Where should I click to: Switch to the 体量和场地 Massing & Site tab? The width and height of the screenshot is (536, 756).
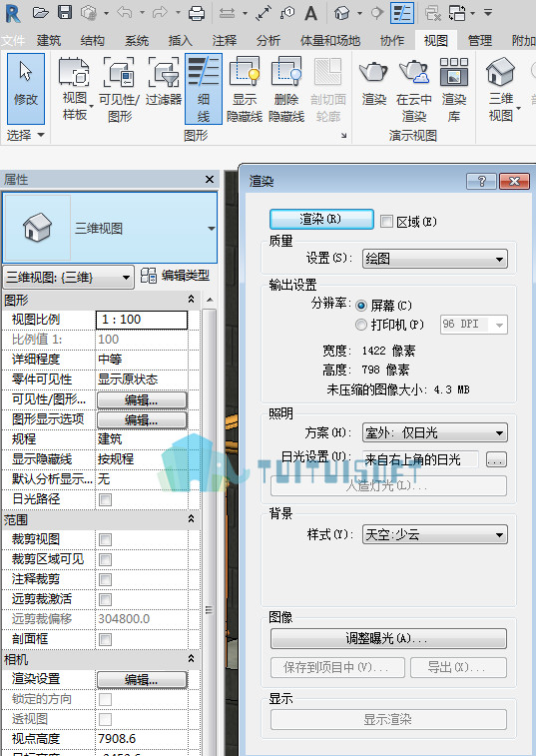coord(330,41)
